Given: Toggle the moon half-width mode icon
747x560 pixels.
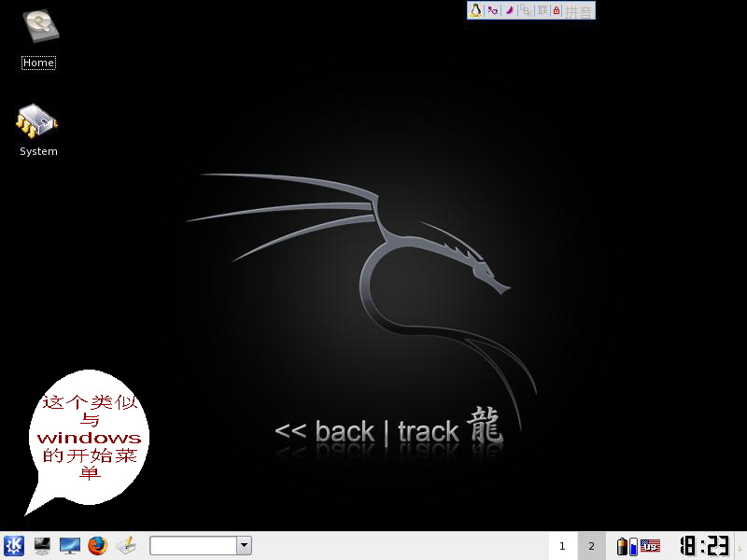Looking at the screenshot, I should [510, 10].
